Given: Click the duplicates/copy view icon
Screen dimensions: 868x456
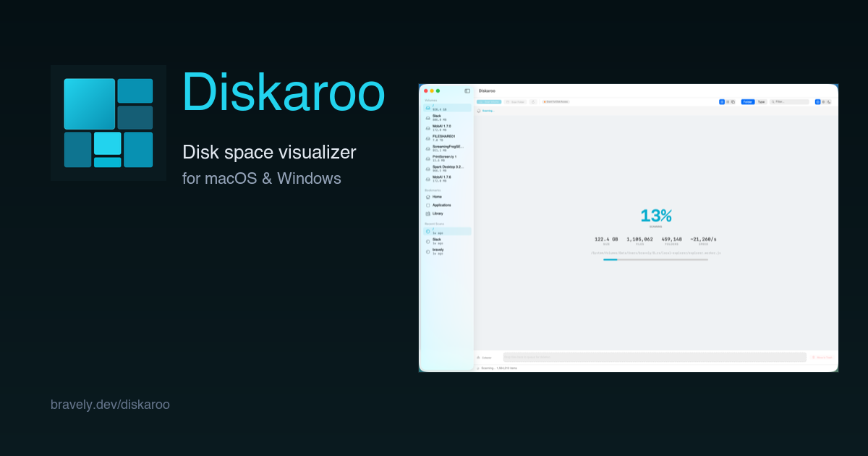Looking at the screenshot, I should pos(733,102).
